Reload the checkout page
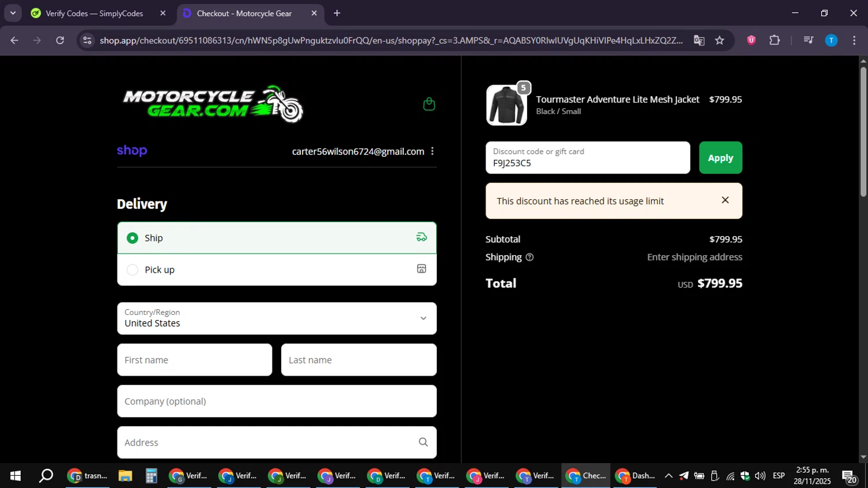This screenshot has width=868, height=488. coord(60,41)
